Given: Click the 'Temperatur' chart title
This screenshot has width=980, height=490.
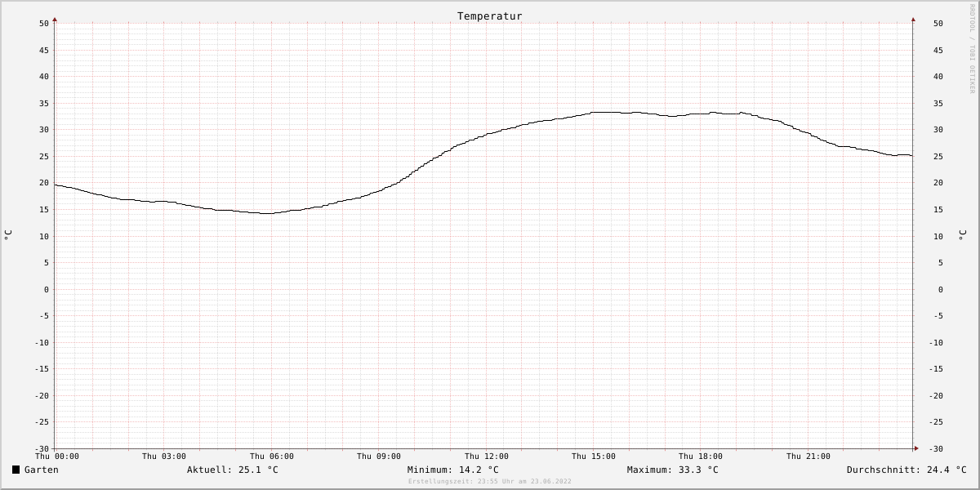Looking at the screenshot, I should [490, 16].
